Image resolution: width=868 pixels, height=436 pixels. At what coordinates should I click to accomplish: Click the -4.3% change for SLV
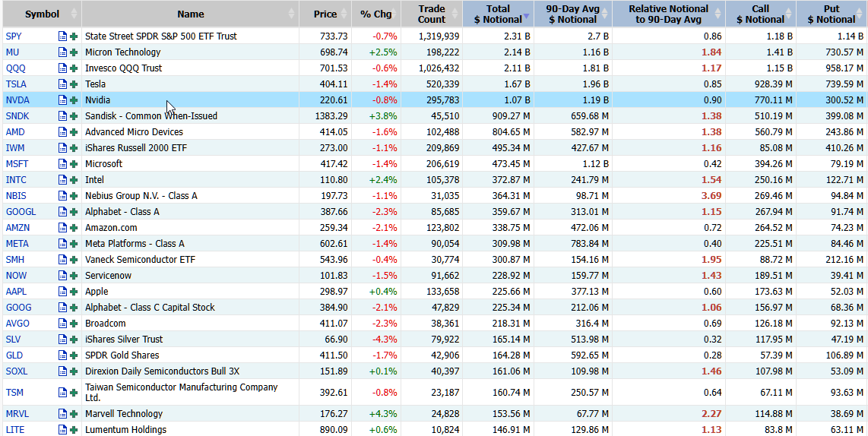[x=386, y=340]
